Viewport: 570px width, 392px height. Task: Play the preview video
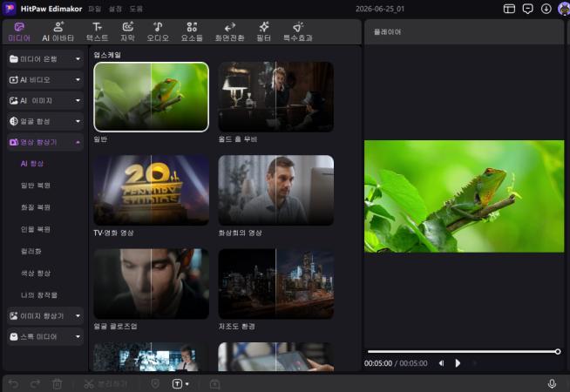coord(458,363)
